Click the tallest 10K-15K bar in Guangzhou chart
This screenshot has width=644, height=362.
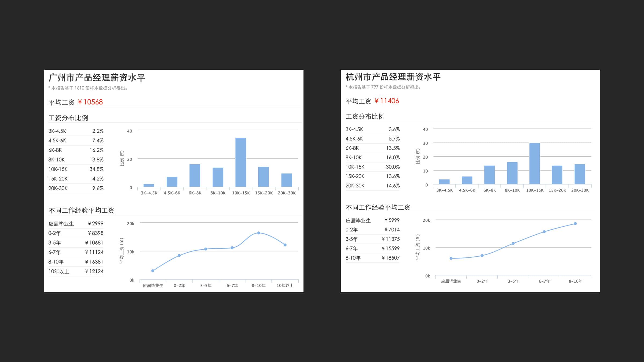tap(241, 162)
